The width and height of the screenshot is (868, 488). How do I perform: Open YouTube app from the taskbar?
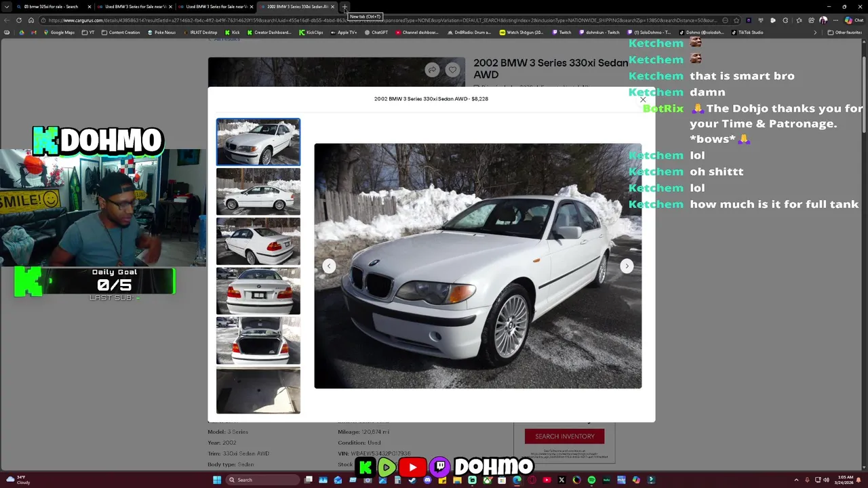point(547,480)
